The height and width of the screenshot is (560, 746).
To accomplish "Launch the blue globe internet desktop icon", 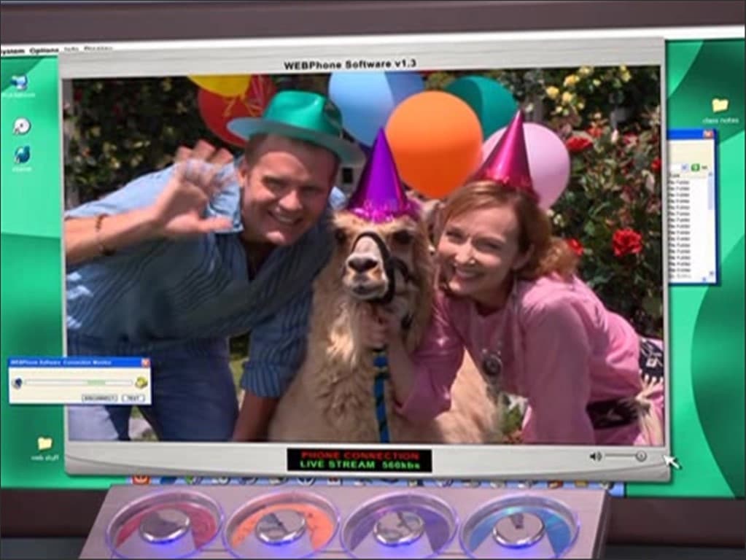I will coord(22,154).
